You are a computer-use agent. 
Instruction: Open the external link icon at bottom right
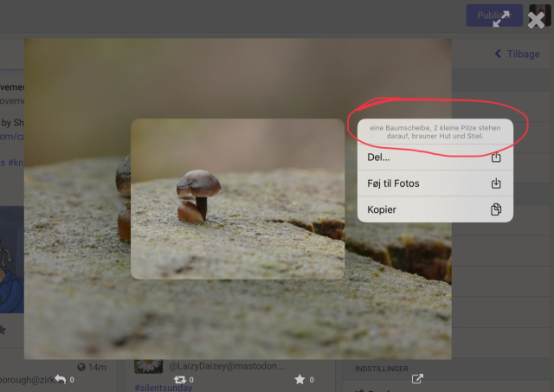[x=417, y=379]
